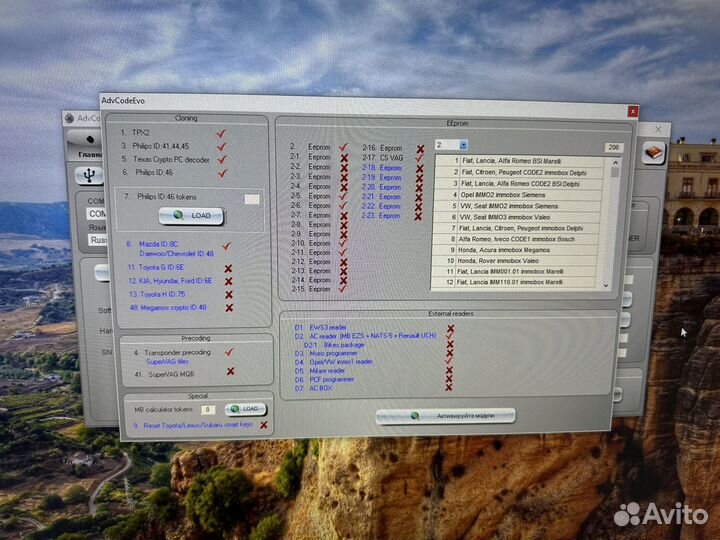Click the USB icon in the background window
Image resolution: width=720 pixels, height=540 pixels.
tap(90, 175)
